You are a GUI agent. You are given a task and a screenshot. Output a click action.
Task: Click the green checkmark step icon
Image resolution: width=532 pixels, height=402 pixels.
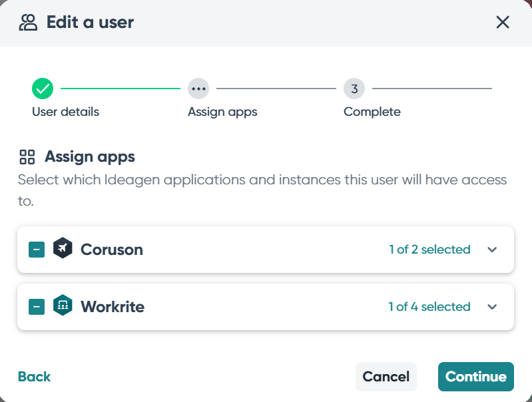coord(43,88)
